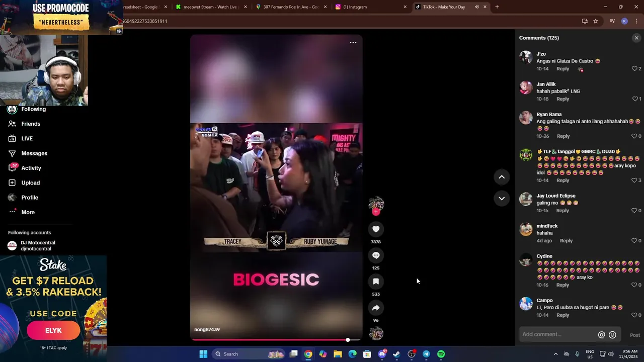Like Campo's comment
This screenshot has height=362, width=644.
click(x=634, y=315)
